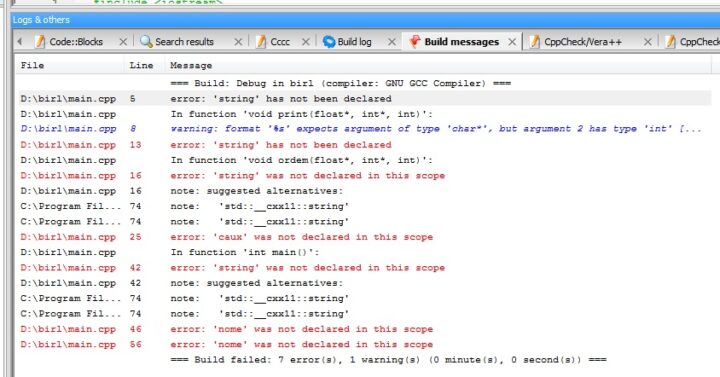The image size is (720, 377).
Task: Click the Code::Blocks tab pencil icon
Action: pos(40,42)
